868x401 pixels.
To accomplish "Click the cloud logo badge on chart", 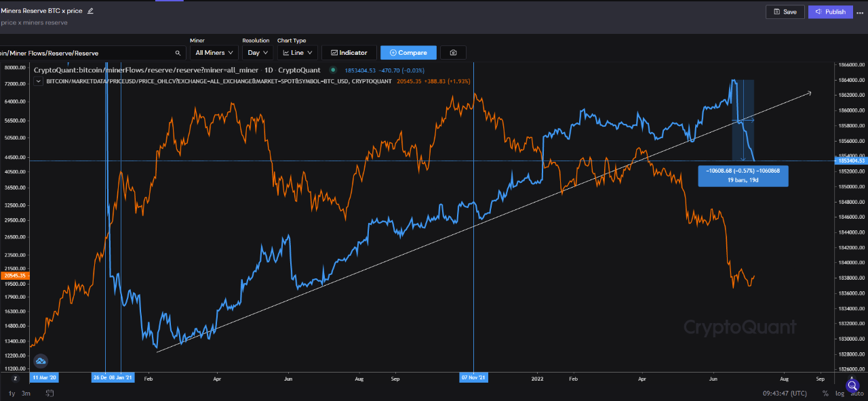I will (41, 361).
